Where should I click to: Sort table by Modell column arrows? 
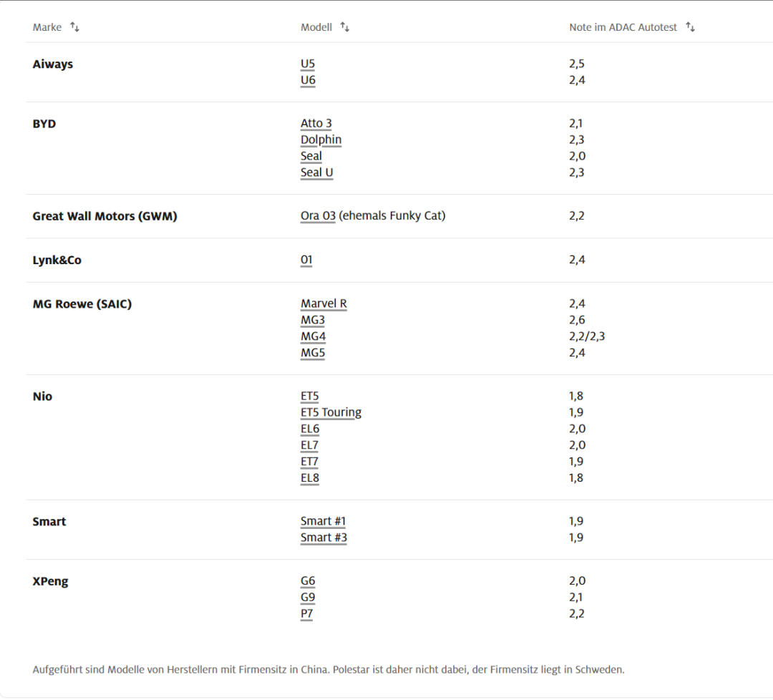(x=344, y=26)
